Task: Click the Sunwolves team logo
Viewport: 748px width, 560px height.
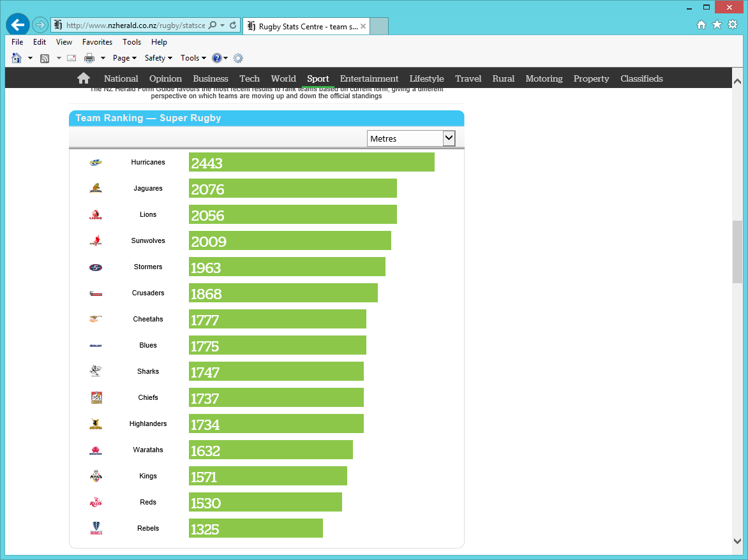Action: click(95, 240)
